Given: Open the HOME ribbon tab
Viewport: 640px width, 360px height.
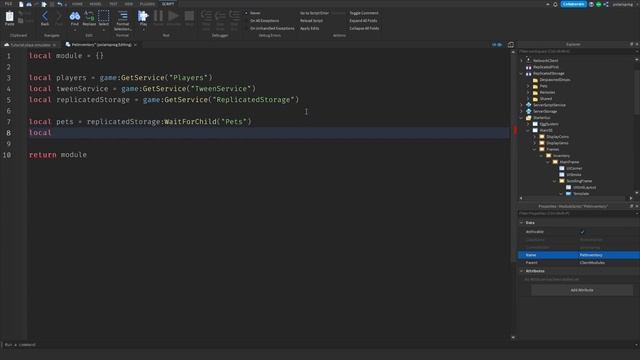Looking at the screenshot, I should coord(77,4).
